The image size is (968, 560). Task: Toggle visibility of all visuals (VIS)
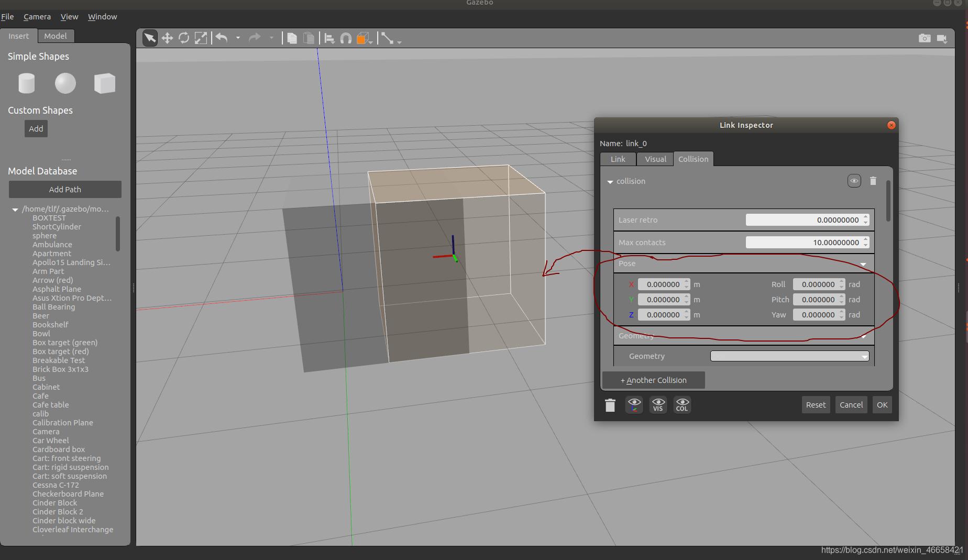658,405
